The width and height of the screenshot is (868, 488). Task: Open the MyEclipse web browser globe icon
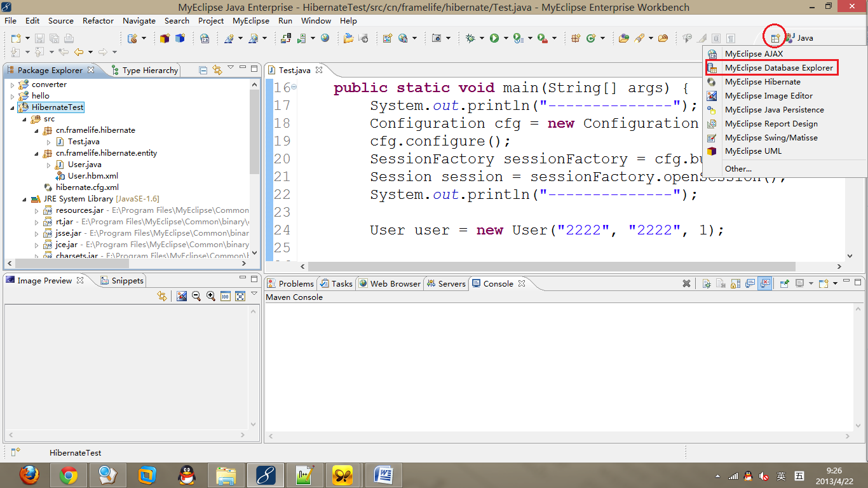(325, 38)
